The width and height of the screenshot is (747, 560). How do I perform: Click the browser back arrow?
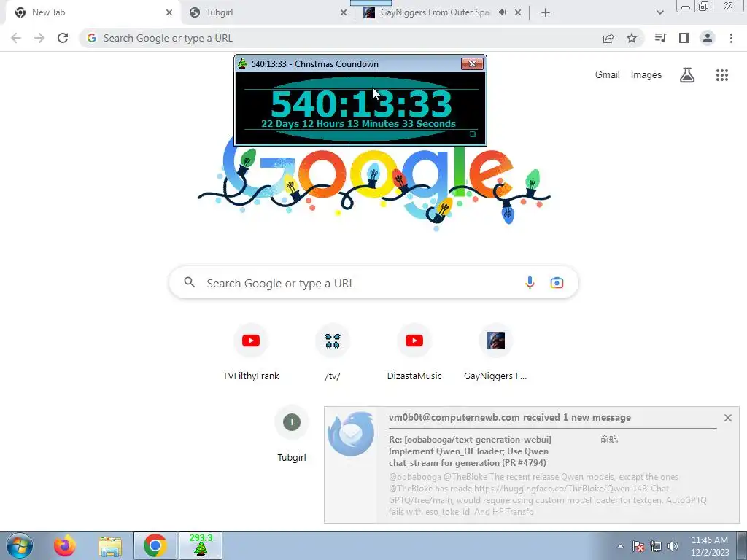click(16, 38)
